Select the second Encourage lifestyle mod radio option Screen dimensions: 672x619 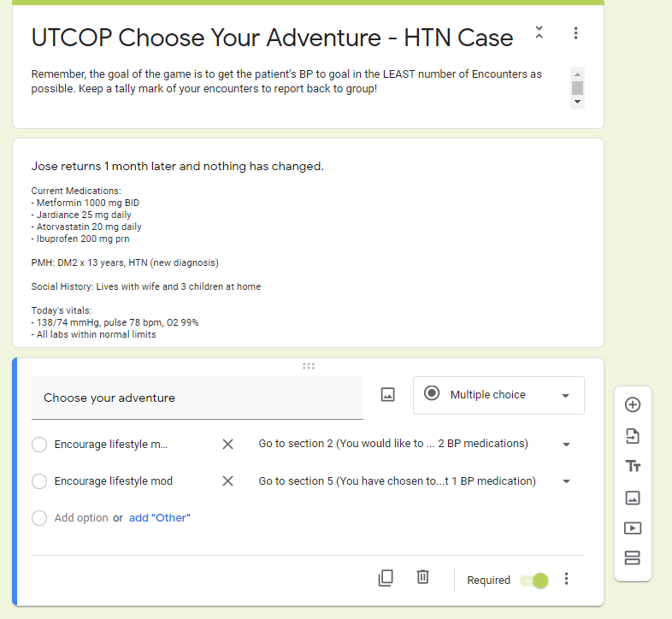pos(39,481)
